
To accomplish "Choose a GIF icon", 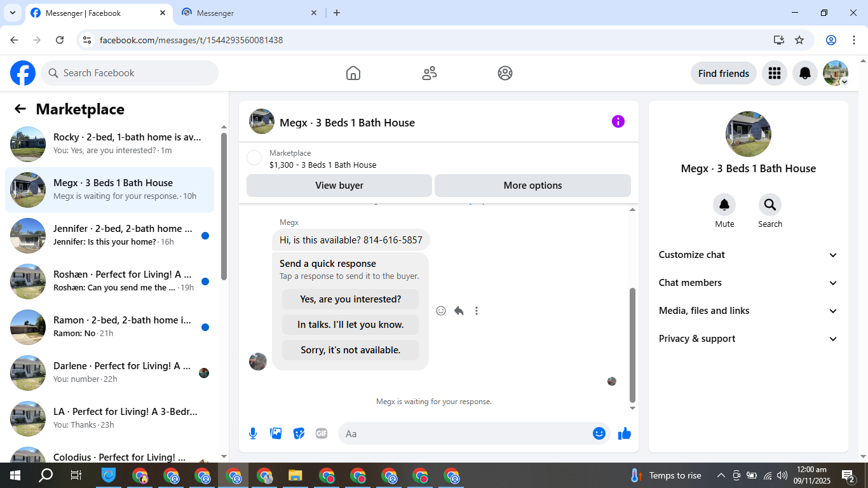I will point(322,433).
